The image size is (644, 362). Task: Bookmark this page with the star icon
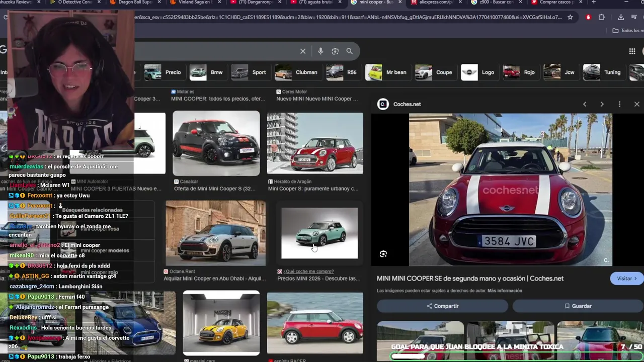click(570, 17)
